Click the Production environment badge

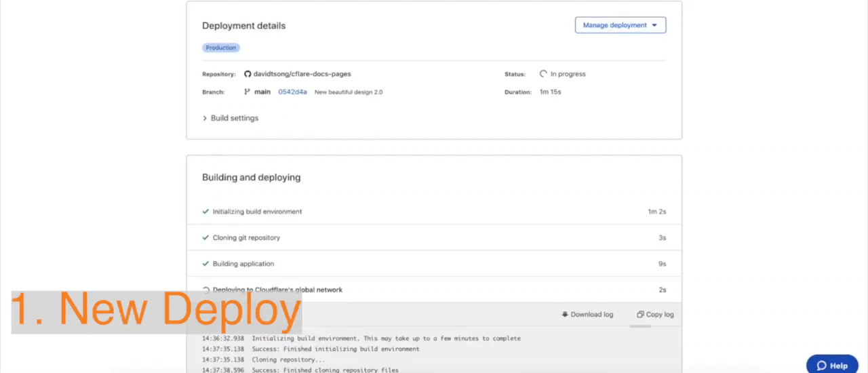point(221,47)
